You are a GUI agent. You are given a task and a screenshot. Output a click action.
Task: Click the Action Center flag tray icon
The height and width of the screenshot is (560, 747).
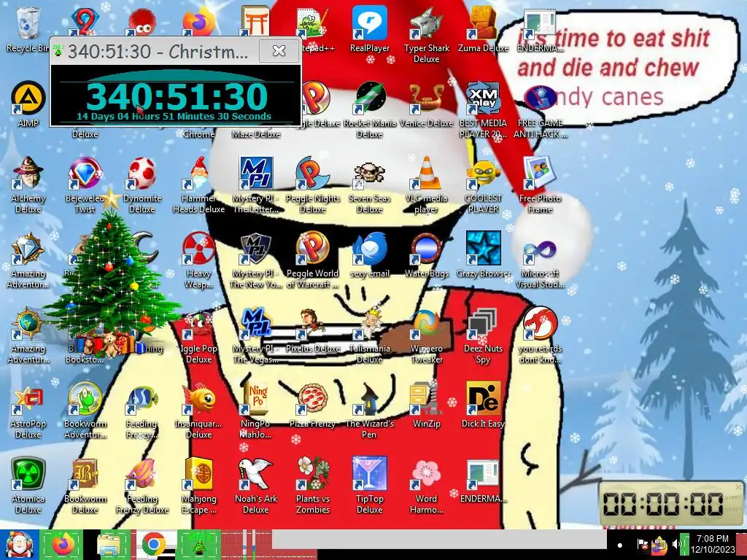tap(643, 544)
